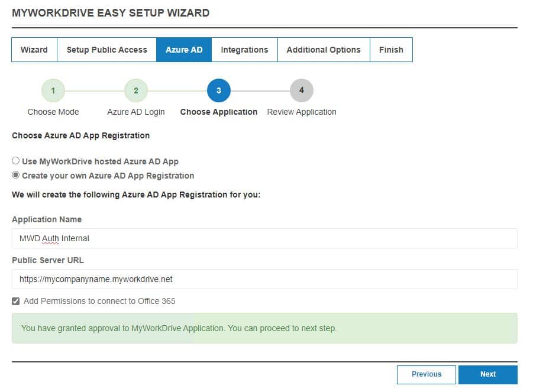Click the active step 3 circle
The height and width of the screenshot is (392, 533).
(x=219, y=90)
